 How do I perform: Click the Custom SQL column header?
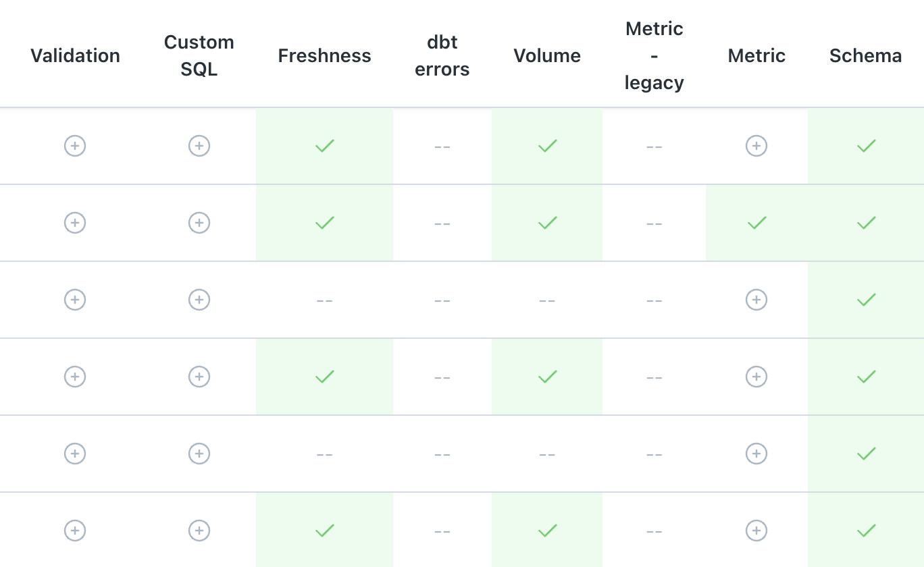pos(199,55)
